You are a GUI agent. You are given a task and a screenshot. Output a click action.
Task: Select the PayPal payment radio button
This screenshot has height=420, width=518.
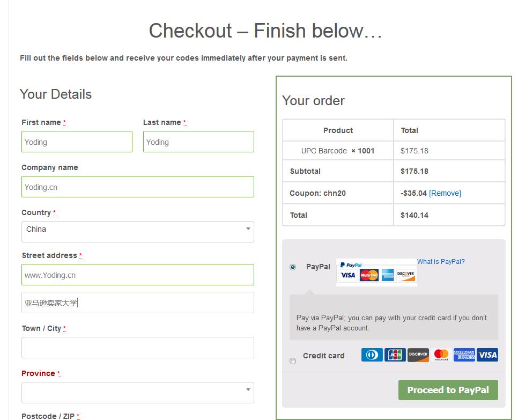click(x=293, y=267)
